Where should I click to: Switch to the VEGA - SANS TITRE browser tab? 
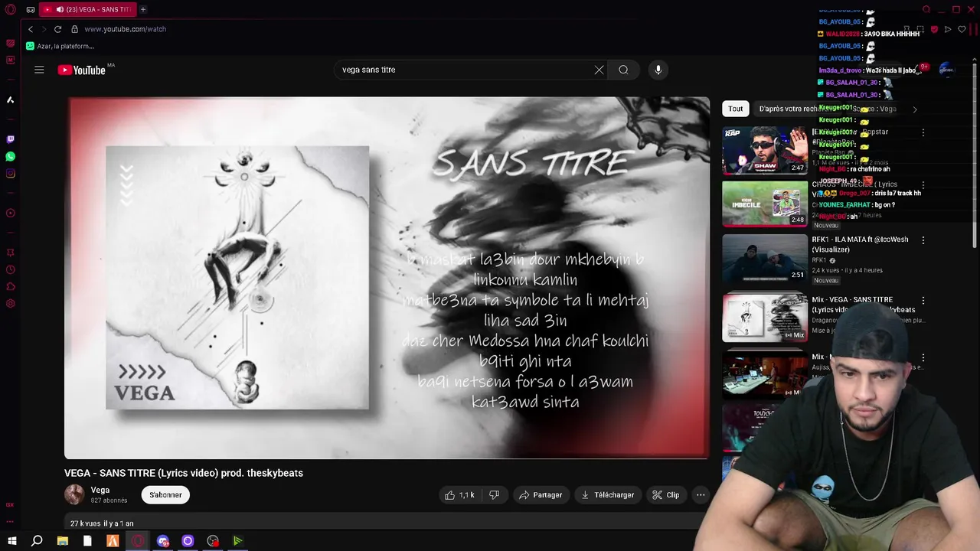[x=88, y=9]
